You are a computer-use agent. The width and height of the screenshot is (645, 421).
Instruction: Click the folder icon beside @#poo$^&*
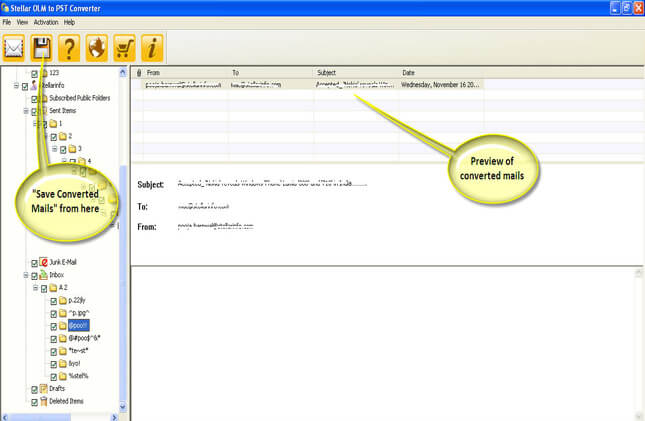pyautogui.click(x=63, y=338)
